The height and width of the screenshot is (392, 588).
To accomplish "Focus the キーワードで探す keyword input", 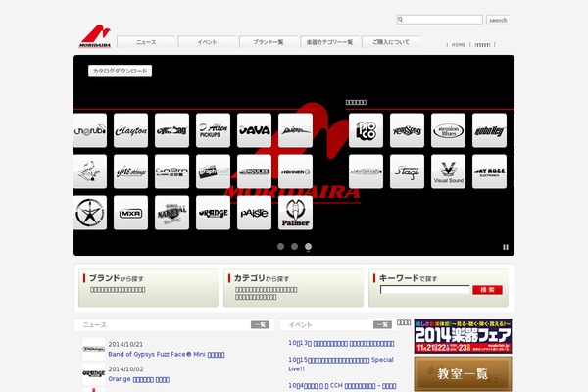I will click(425, 290).
